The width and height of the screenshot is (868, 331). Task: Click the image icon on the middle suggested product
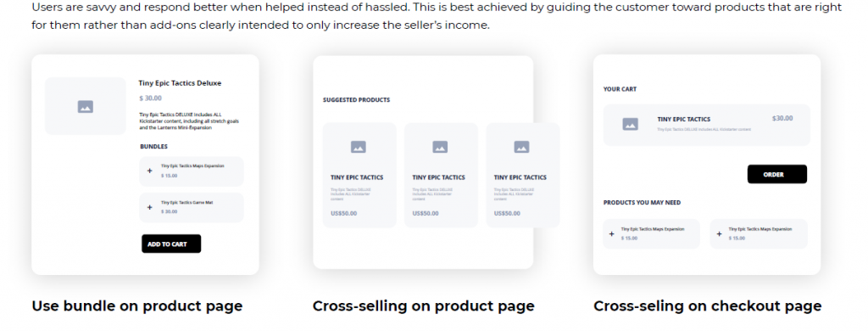click(x=440, y=147)
